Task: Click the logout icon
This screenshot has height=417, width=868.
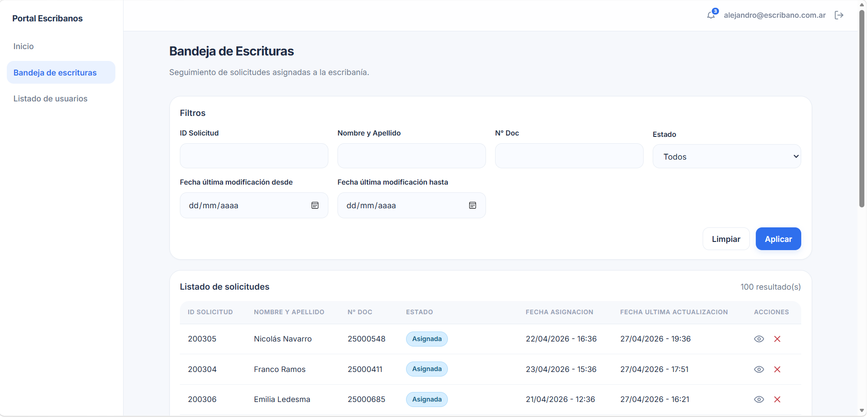Action: point(839,15)
